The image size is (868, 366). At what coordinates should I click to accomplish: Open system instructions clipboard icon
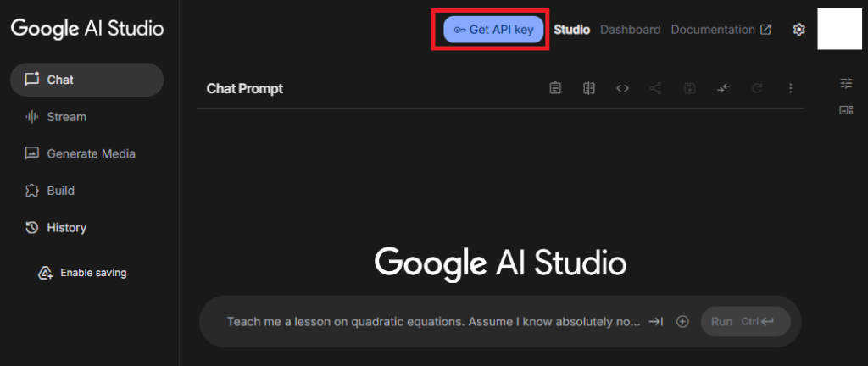pos(555,88)
